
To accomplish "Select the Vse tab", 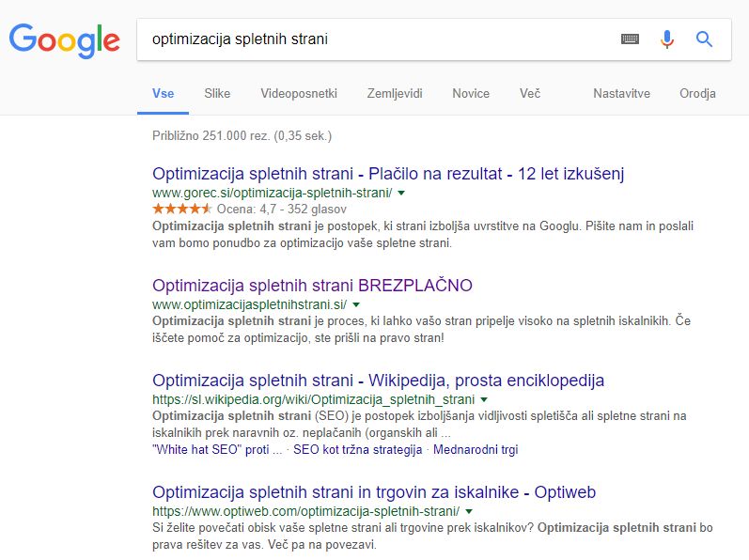I will click(163, 94).
